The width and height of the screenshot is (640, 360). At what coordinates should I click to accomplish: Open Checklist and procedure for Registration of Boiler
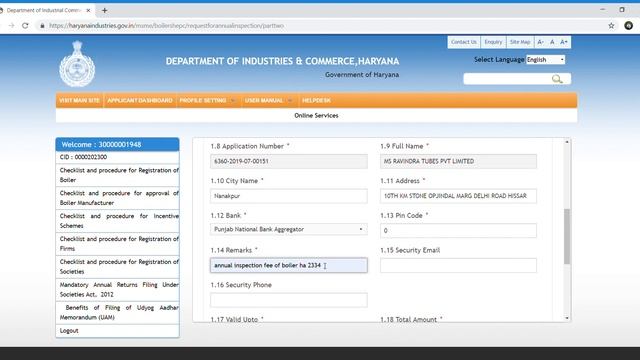click(x=118, y=175)
